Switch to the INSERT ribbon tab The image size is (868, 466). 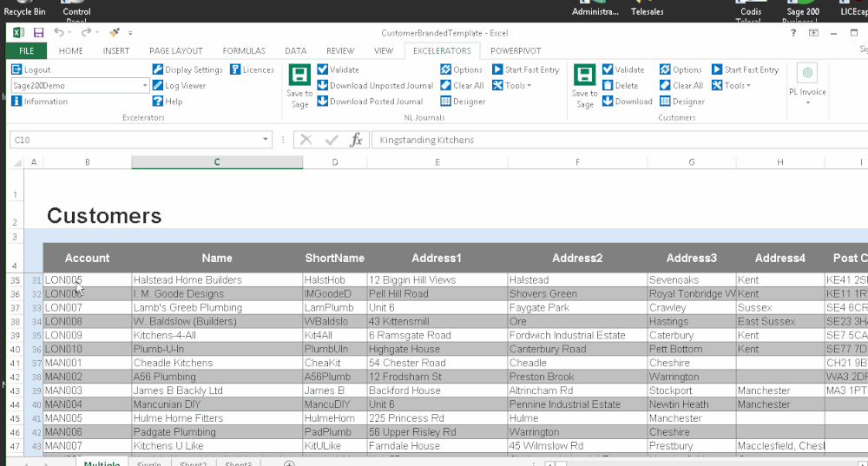tap(115, 51)
